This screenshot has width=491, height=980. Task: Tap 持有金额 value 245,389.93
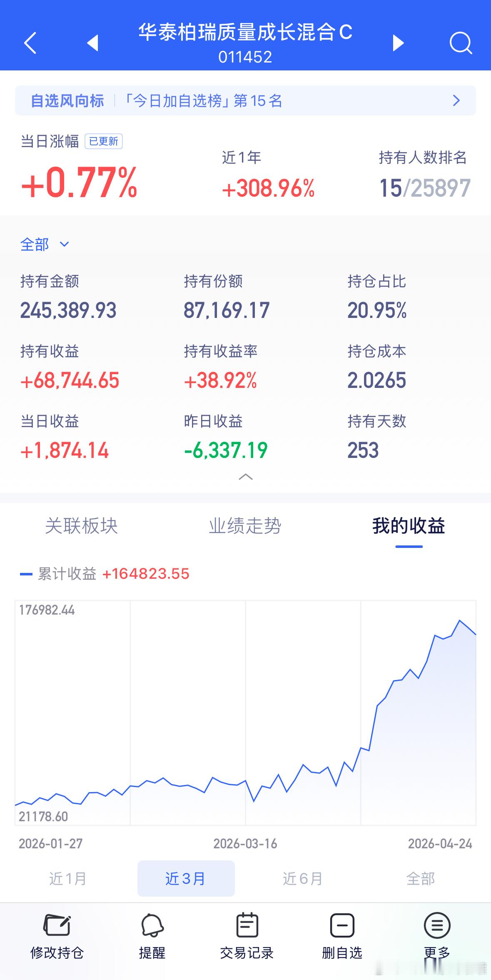[x=68, y=310]
